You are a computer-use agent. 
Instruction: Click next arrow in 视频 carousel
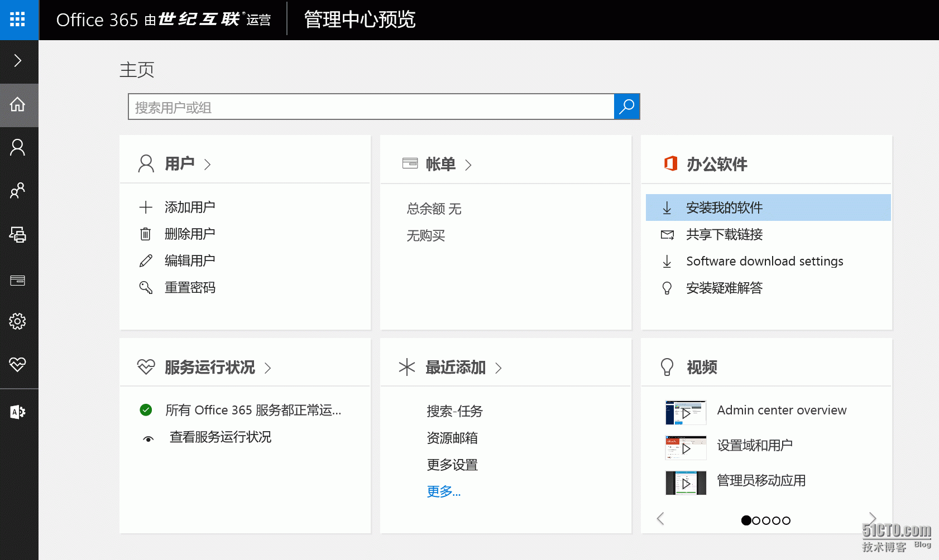(x=873, y=519)
